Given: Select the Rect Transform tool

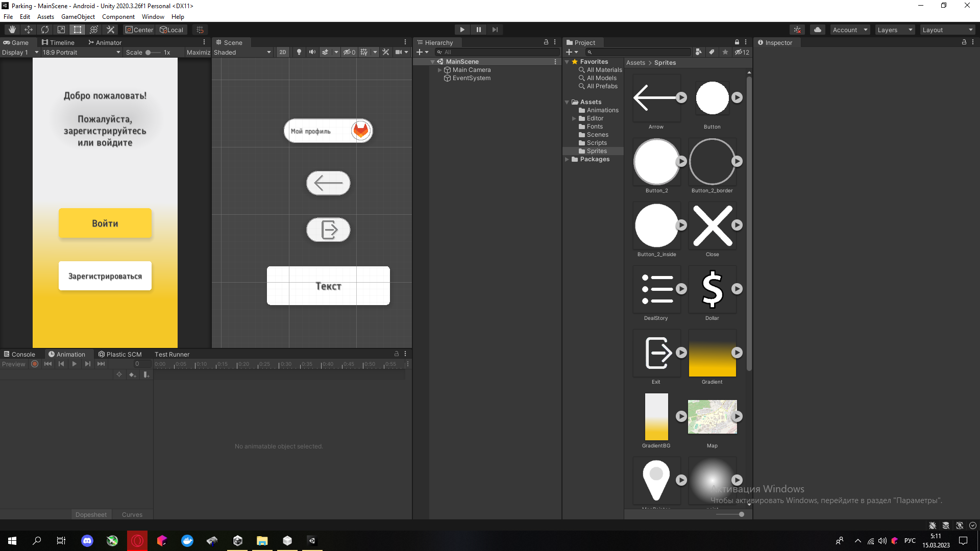Looking at the screenshot, I should (78, 30).
